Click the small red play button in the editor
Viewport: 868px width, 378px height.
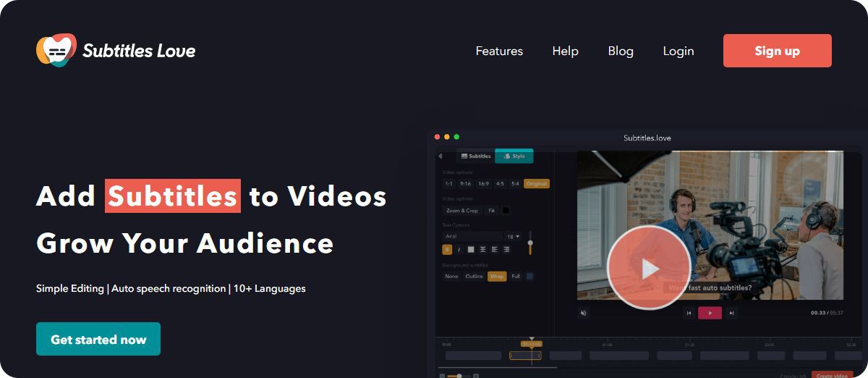[x=710, y=313]
